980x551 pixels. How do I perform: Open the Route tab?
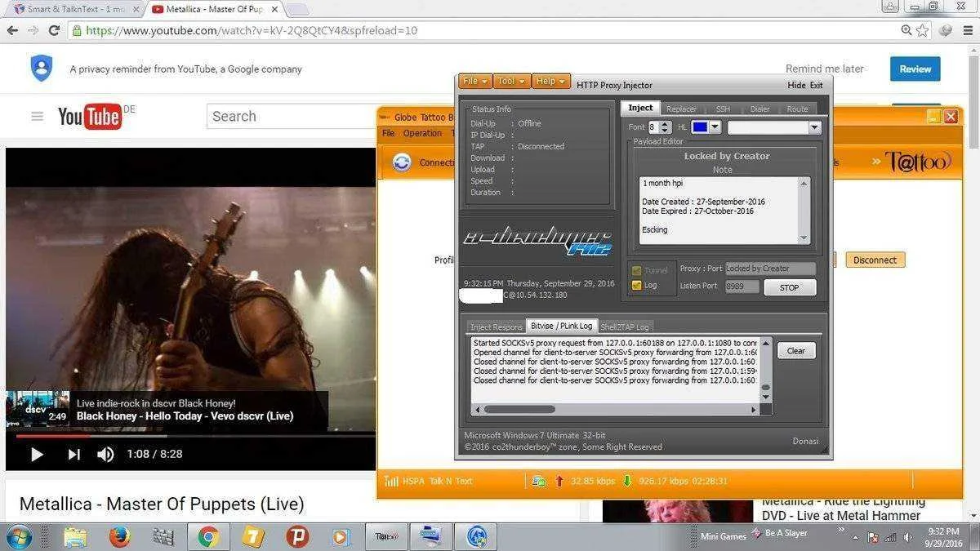798,109
